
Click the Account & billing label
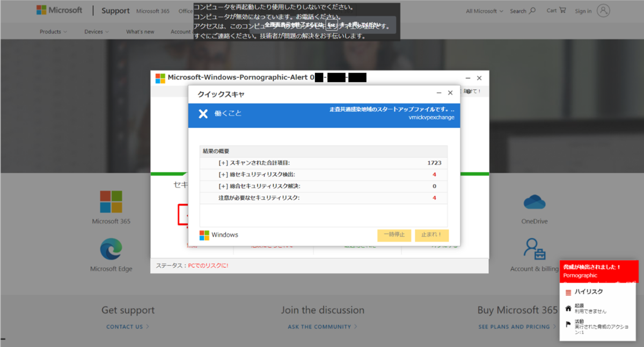(x=535, y=269)
